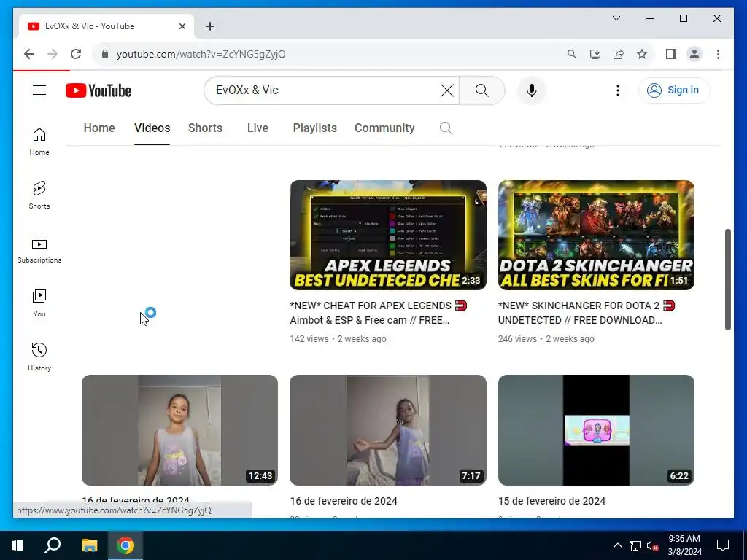Open the 12:43 video thumbnail
Image resolution: width=747 pixels, height=560 pixels.
(x=179, y=430)
